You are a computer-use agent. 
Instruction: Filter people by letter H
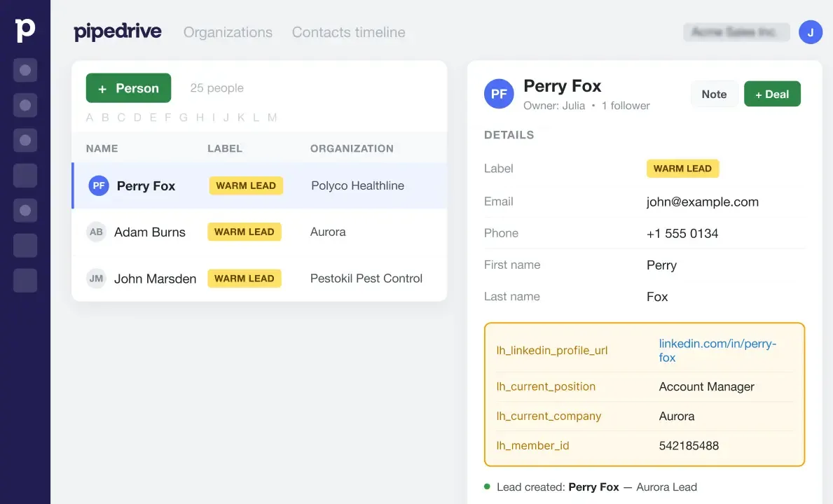[x=200, y=117]
